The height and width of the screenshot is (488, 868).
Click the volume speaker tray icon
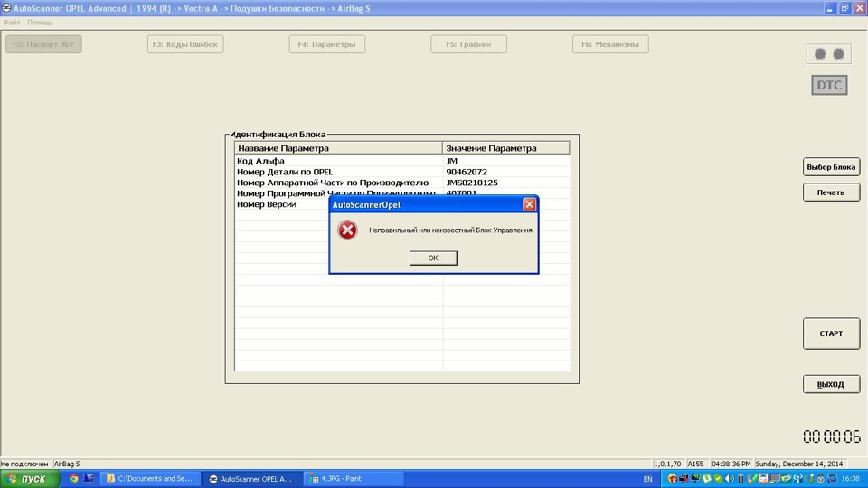[x=729, y=479]
